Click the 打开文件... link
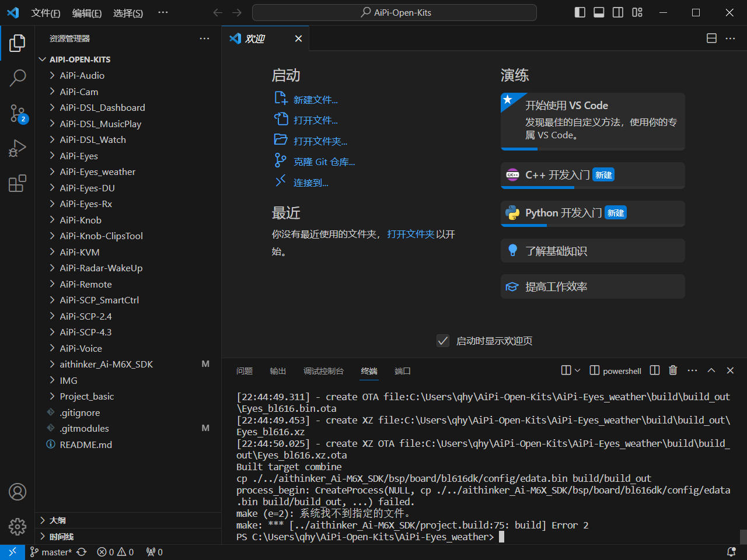The height and width of the screenshot is (560, 747). [x=306, y=120]
